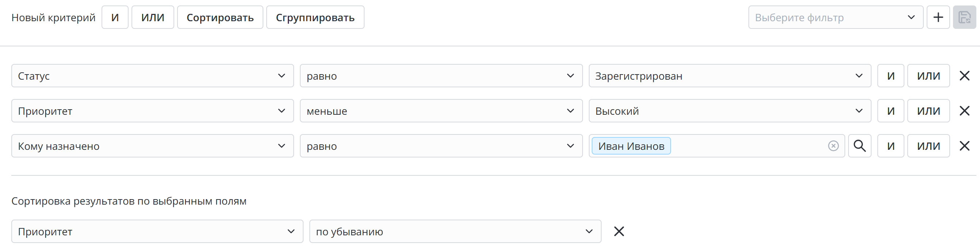Screen dimensions: 980x247
Task: Expand the Статус field dropdown
Action: pos(152,76)
